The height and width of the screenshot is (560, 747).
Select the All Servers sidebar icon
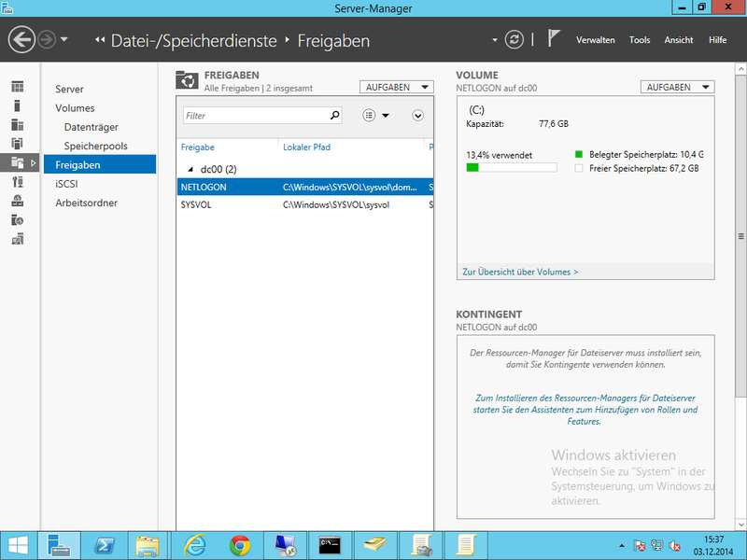tap(17, 124)
